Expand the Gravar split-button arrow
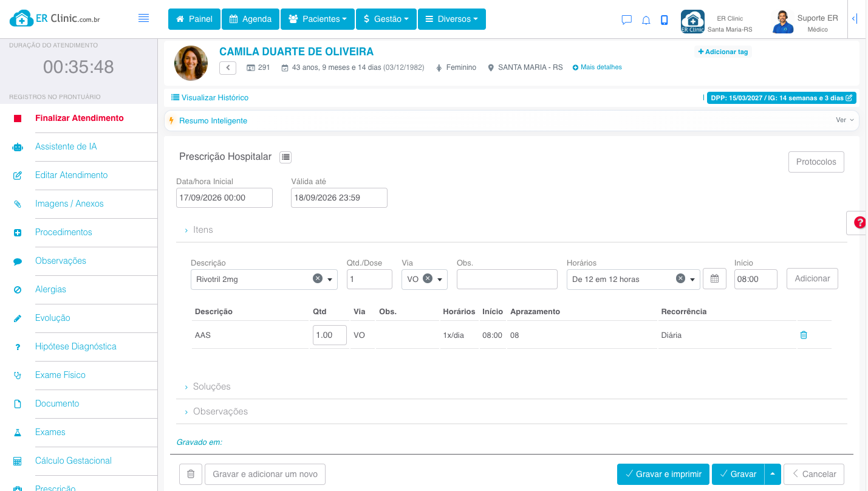 [x=773, y=474]
